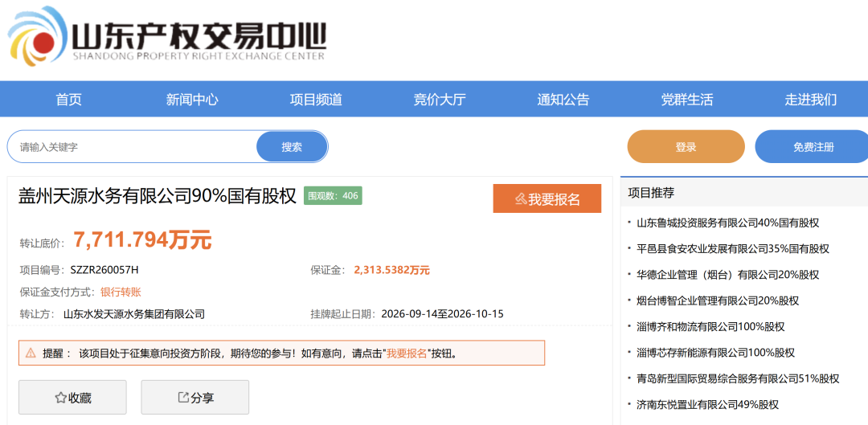Image resolution: width=868 pixels, height=425 pixels.
Task: Click the orange 登录 button
Action: point(686,147)
